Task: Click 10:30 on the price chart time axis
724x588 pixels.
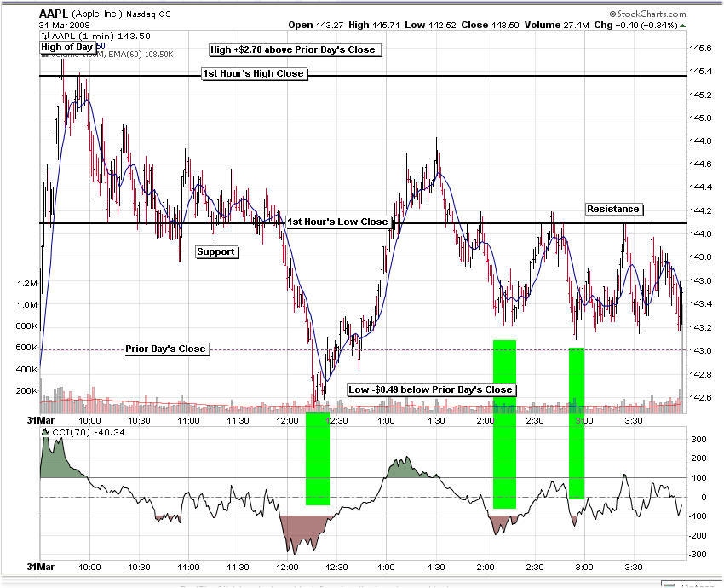Action: (139, 421)
